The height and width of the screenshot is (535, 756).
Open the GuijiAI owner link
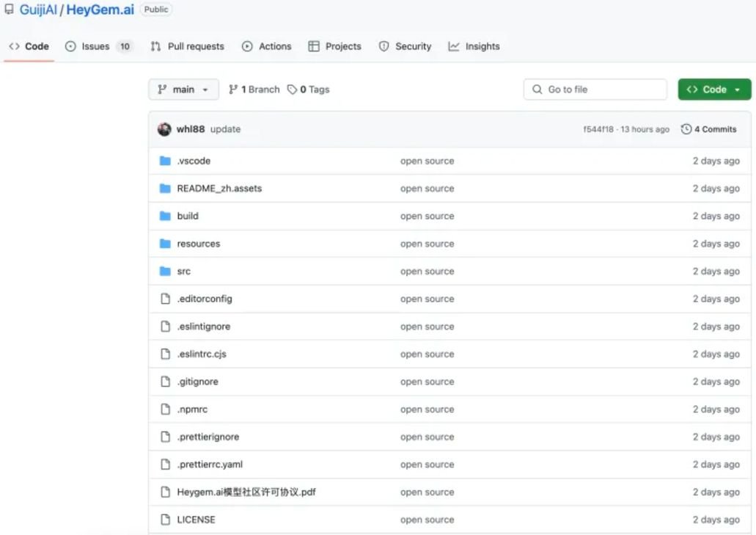click(x=38, y=10)
